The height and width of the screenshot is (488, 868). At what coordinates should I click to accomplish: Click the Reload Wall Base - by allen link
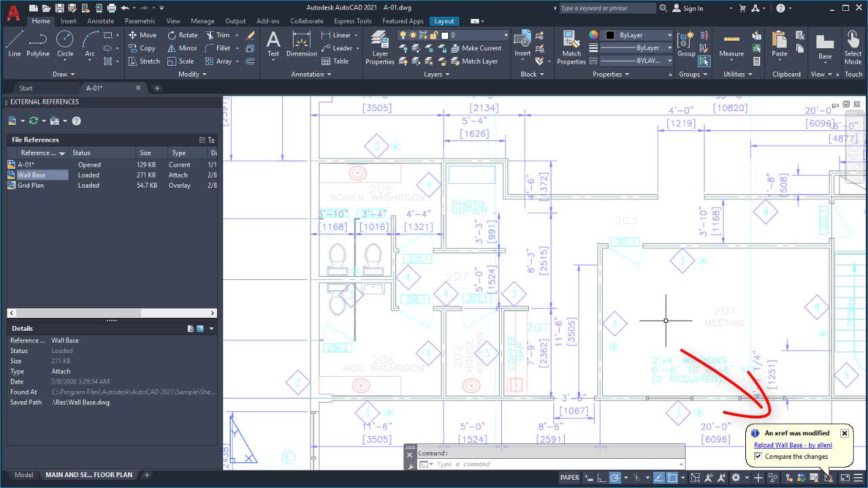[794, 445]
